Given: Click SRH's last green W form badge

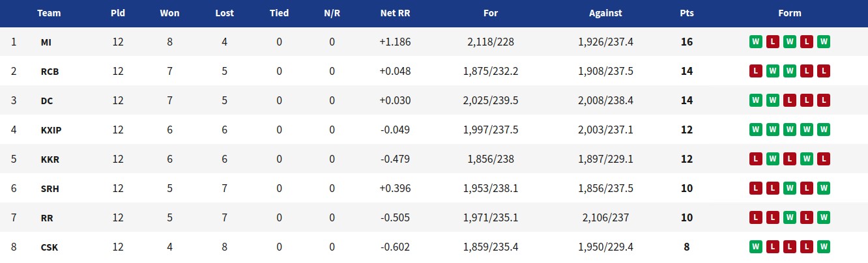Looking at the screenshot, I should (824, 188).
